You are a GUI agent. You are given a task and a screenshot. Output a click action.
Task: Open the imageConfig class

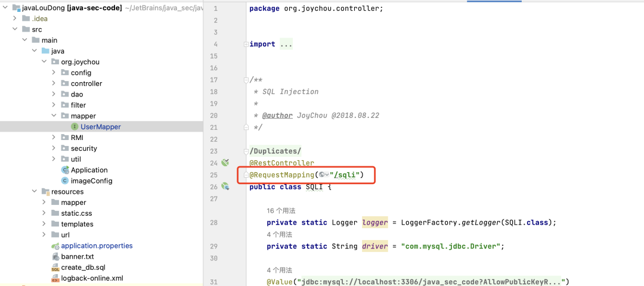tap(91, 181)
